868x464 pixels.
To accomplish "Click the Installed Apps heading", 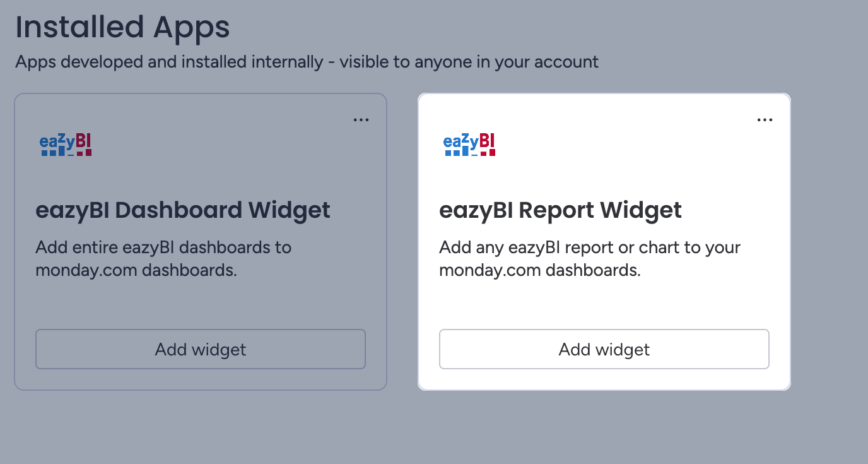I will click(x=122, y=28).
